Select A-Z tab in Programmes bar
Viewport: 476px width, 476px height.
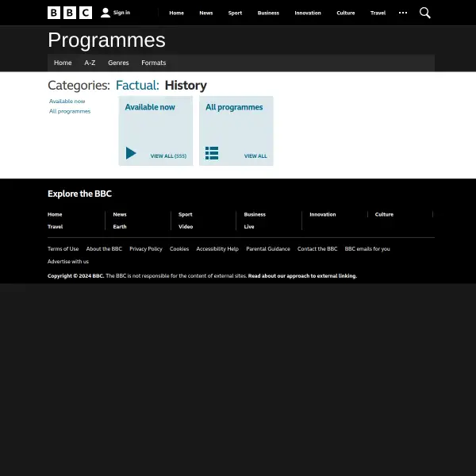click(x=90, y=63)
